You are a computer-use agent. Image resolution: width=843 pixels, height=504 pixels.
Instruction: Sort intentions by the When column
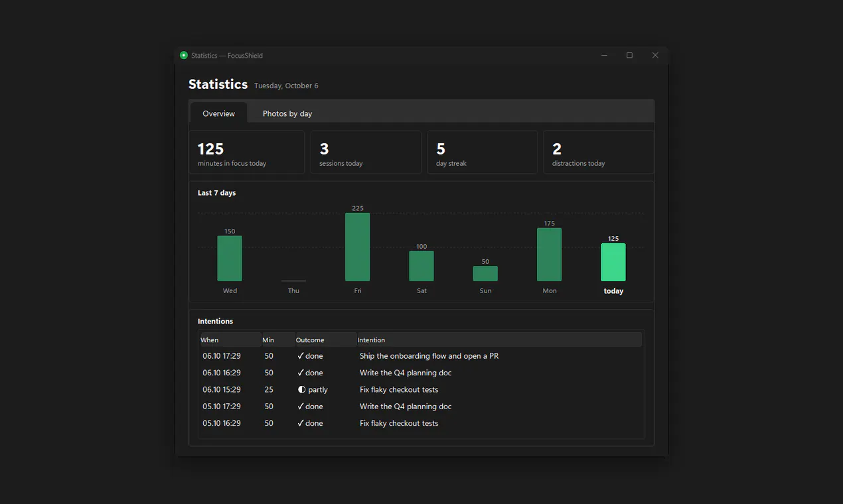click(x=231, y=340)
